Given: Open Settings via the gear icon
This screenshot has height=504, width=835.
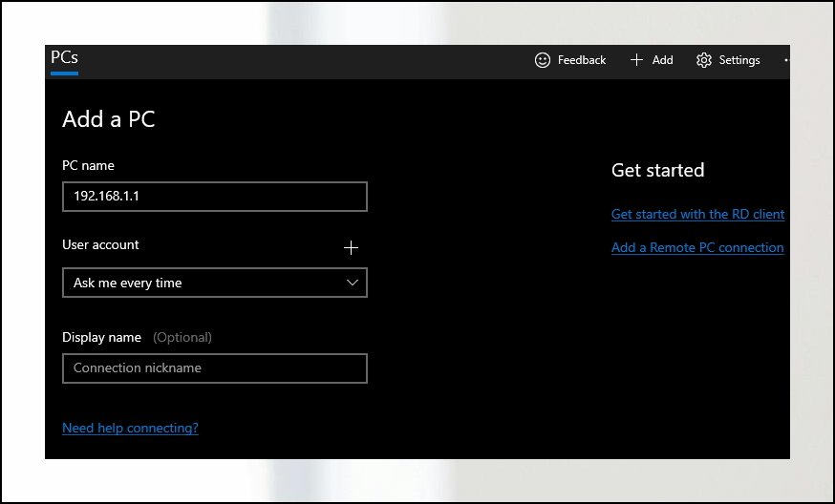Looking at the screenshot, I should [x=704, y=60].
